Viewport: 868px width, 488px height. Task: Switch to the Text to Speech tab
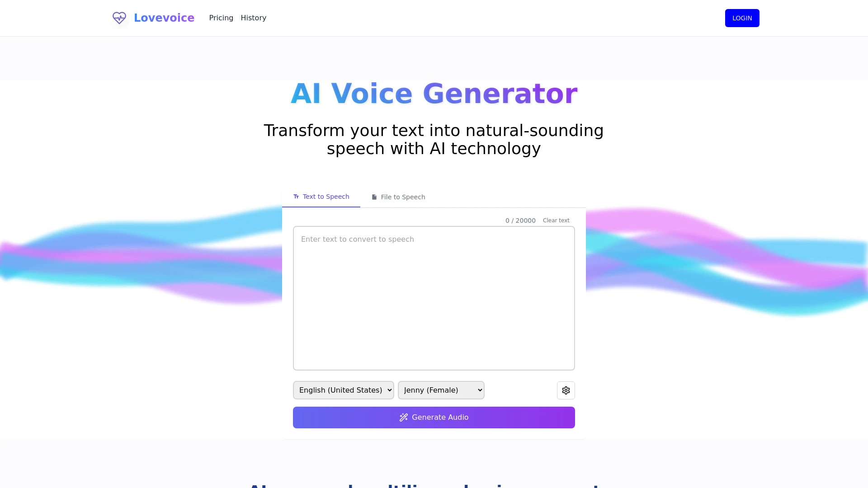point(321,197)
